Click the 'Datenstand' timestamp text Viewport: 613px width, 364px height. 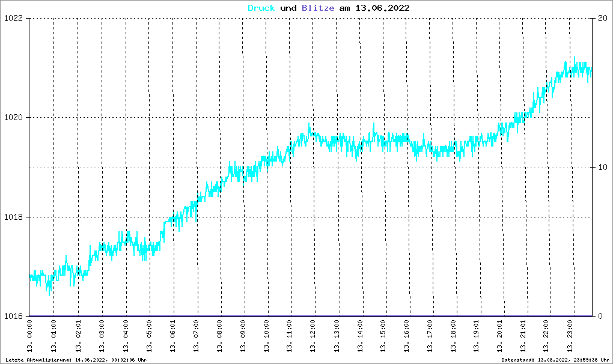point(555,360)
